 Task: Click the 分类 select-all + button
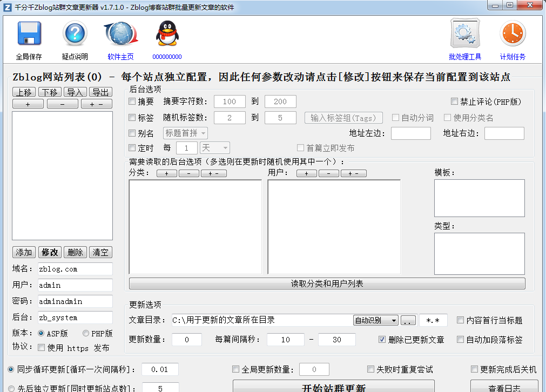coord(167,173)
